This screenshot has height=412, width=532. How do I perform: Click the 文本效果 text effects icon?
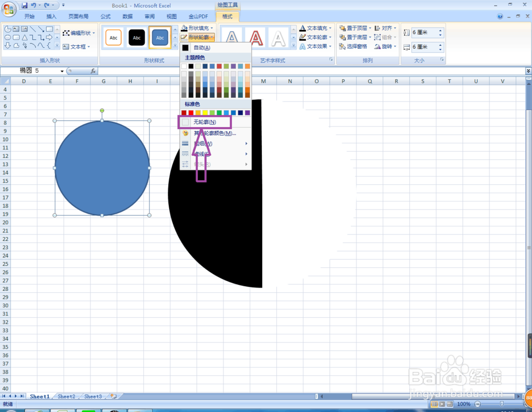pos(303,46)
